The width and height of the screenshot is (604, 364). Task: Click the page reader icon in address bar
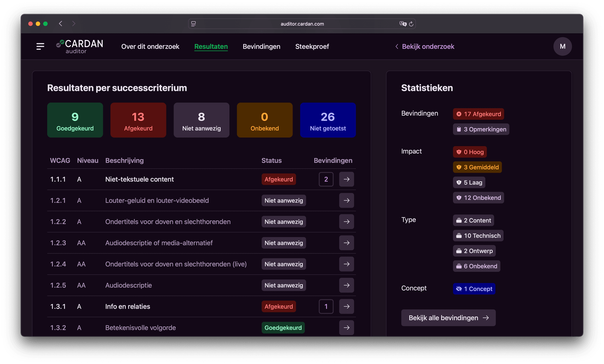pyautogui.click(x=193, y=24)
